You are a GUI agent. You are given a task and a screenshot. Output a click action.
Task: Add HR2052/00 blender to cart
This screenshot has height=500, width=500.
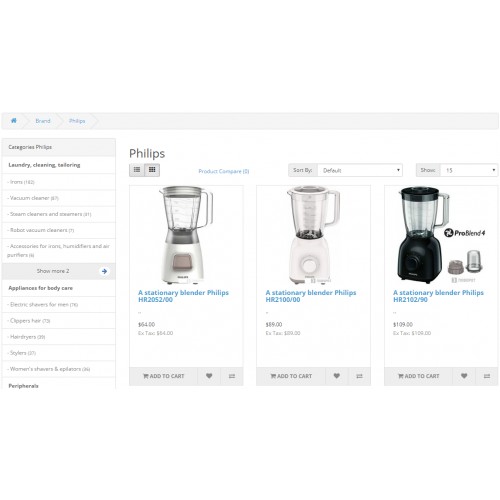click(163, 376)
